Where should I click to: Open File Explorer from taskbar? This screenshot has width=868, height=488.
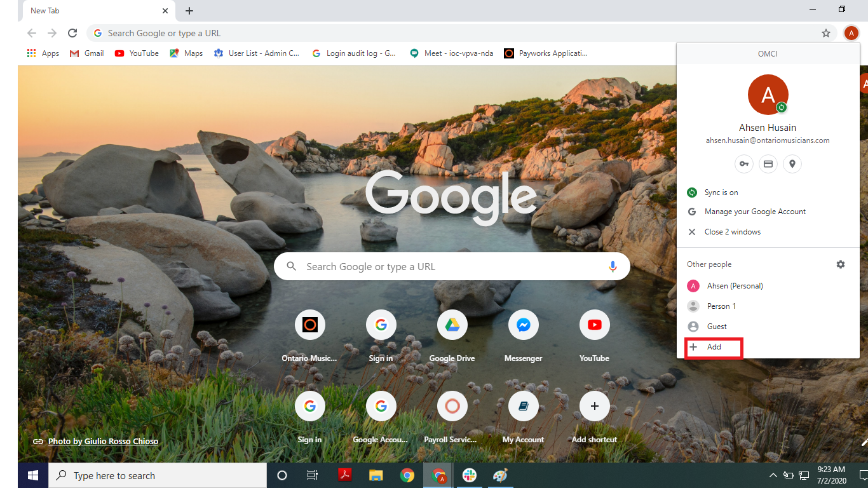coord(376,475)
